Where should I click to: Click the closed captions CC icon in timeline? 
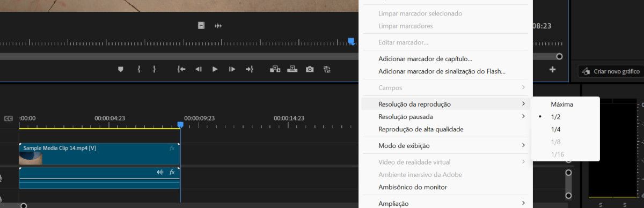coord(9,118)
